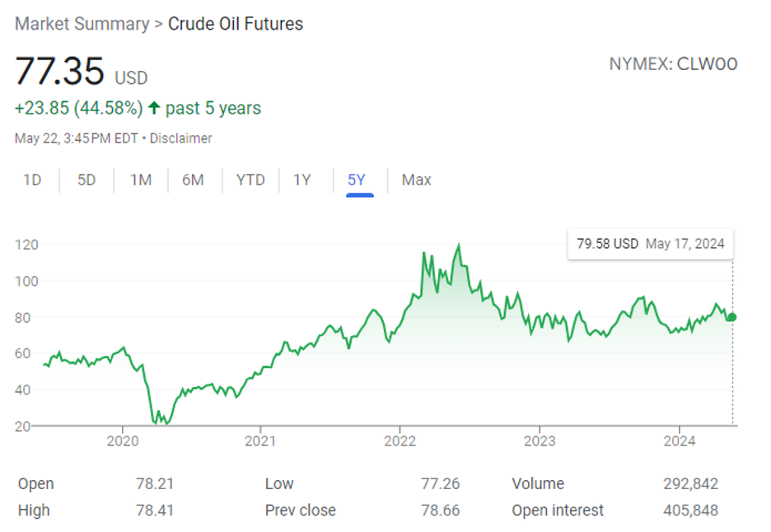Screen dimensions: 771x532
Task: Select the 1D time range tab
Action: click(x=32, y=180)
